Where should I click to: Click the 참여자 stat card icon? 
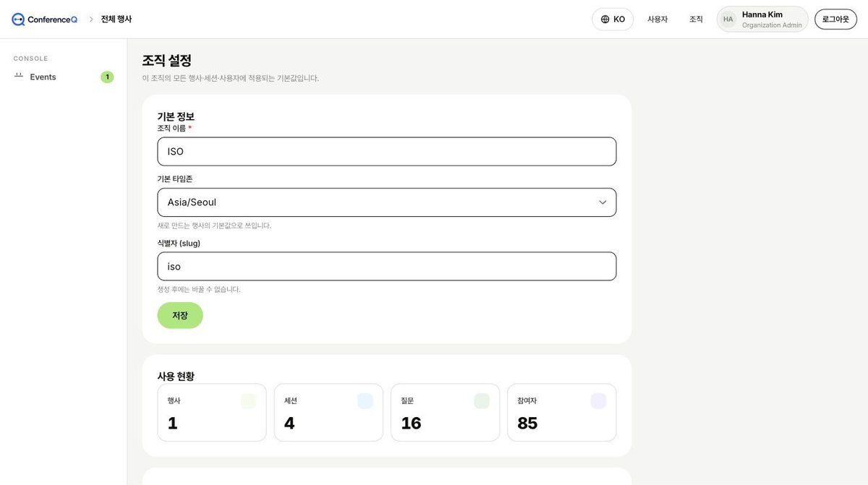(598, 401)
